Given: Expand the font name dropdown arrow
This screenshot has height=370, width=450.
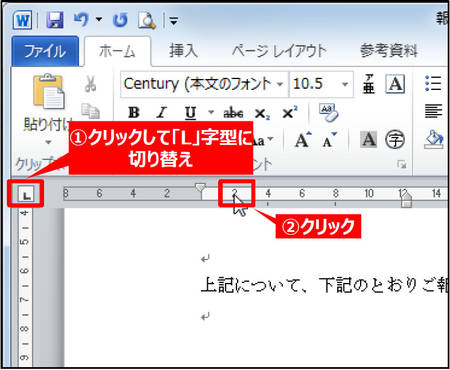Looking at the screenshot, I should 281,84.
